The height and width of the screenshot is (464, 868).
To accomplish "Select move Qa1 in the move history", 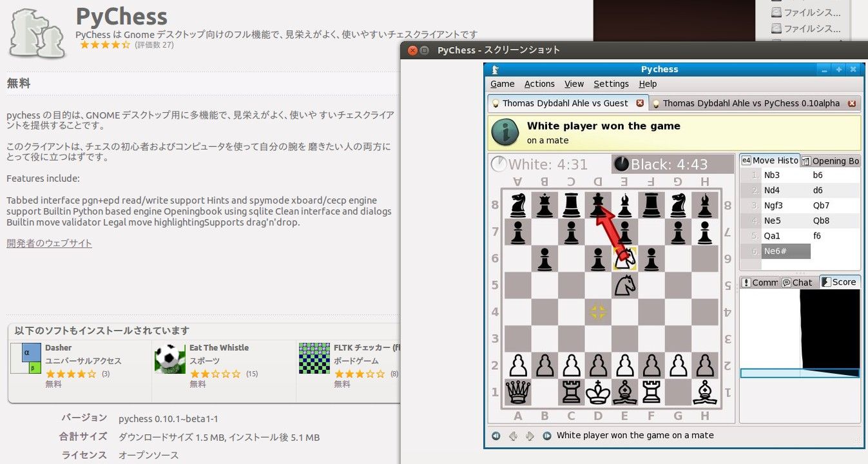I will pos(772,236).
